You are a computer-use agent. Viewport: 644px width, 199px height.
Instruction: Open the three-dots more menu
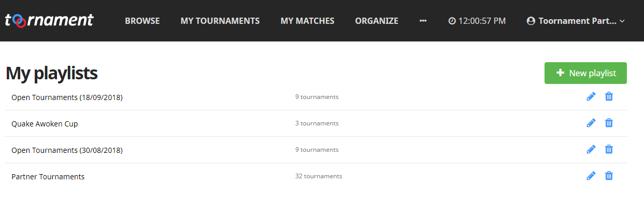(423, 21)
